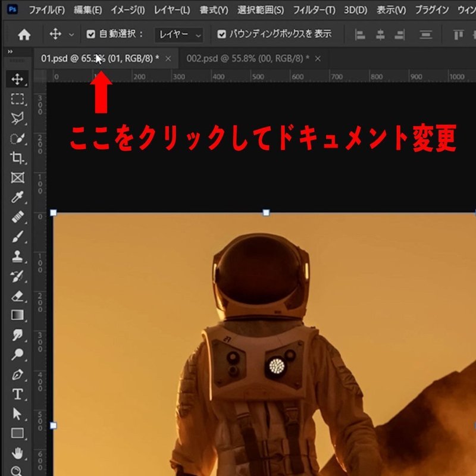The width and height of the screenshot is (476, 476).
Task: Pick the Quick Selection tool
Action: 17,139
